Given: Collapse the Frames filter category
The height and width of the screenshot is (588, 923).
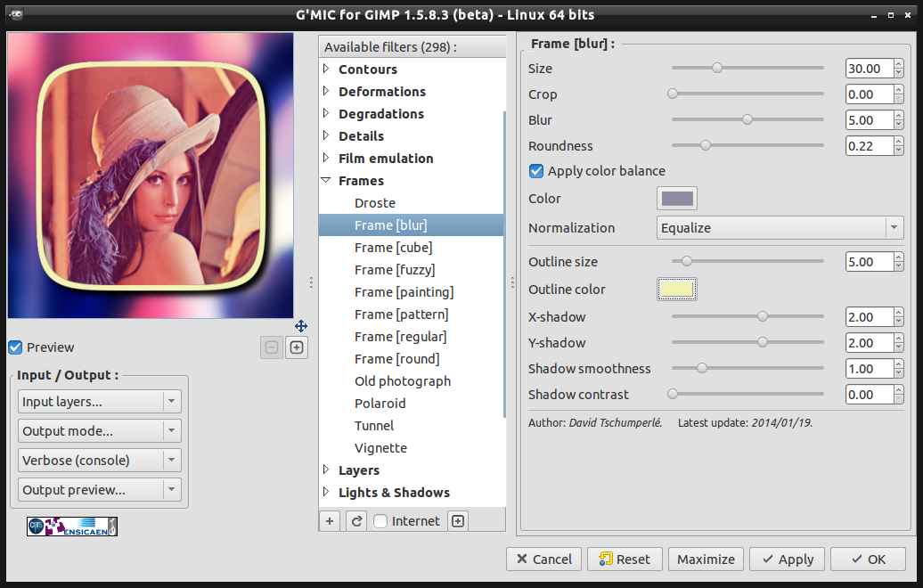Looking at the screenshot, I should (326, 181).
